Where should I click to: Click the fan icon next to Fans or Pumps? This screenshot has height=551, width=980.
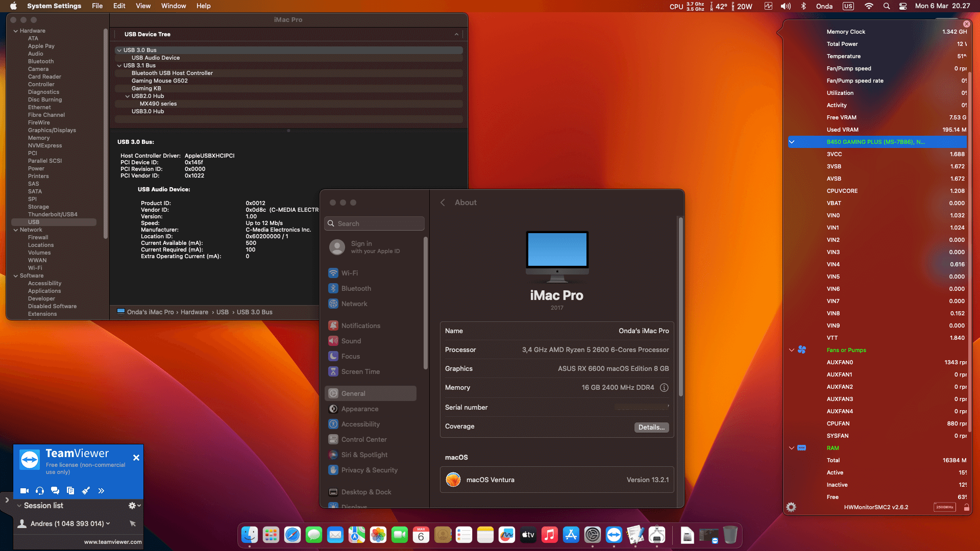[x=802, y=350]
